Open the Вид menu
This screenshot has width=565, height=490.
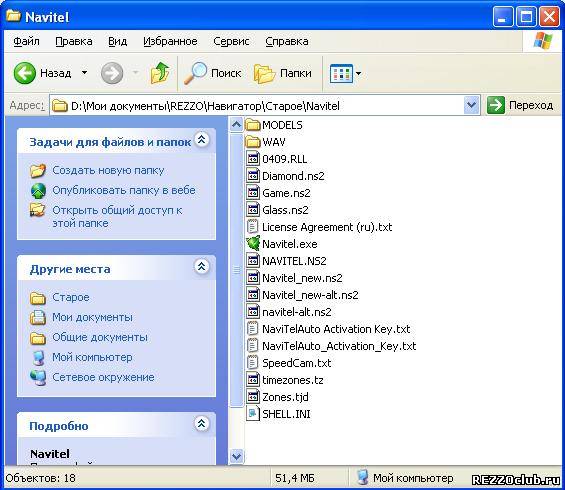117,41
